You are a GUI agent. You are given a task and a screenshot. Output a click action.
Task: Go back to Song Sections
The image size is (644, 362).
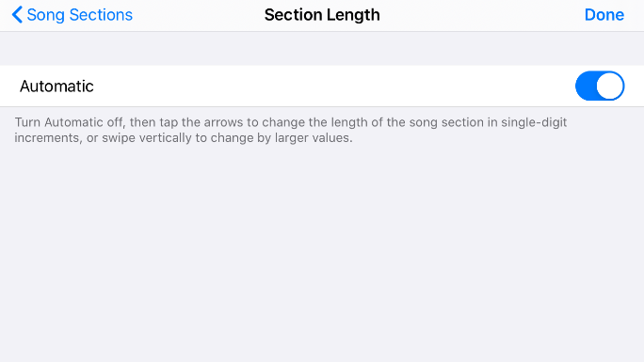[x=72, y=15]
